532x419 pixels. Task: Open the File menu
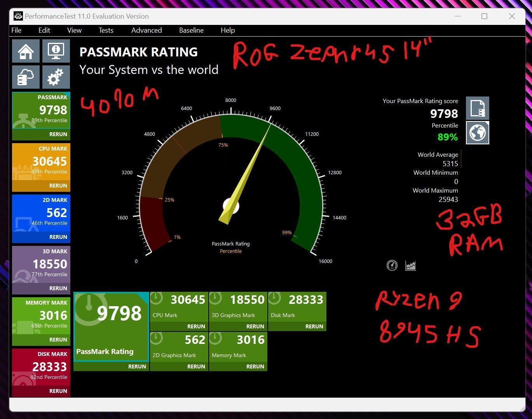pyautogui.click(x=16, y=30)
